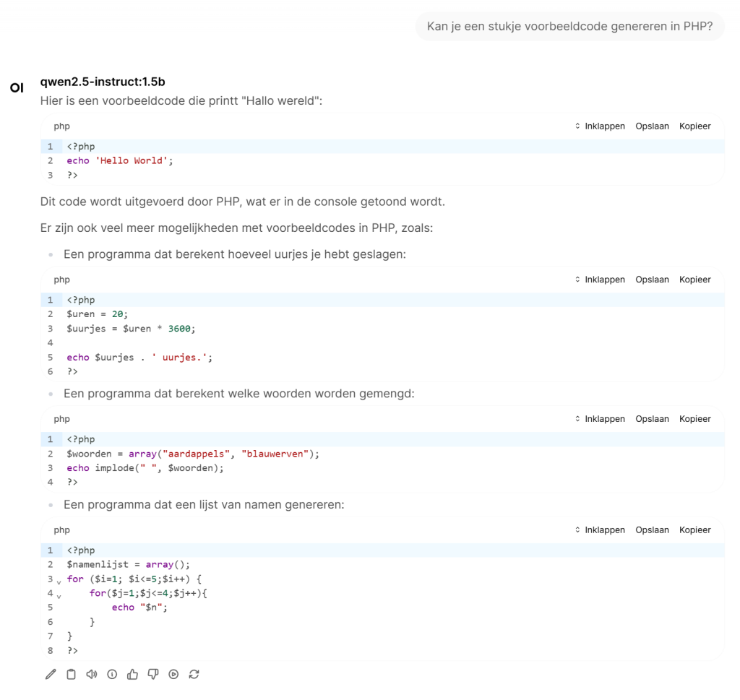The height and width of the screenshot is (700, 740).
Task: Click the thumbs down icon
Action: pos(152,675)
